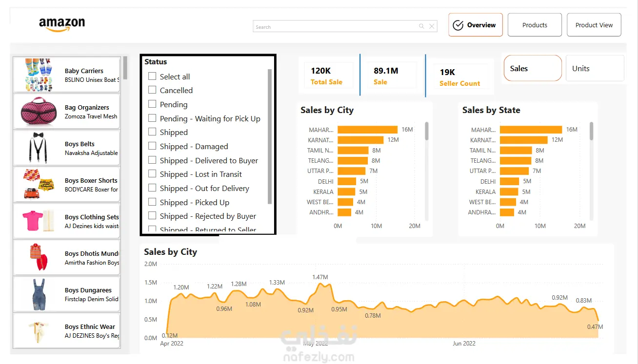Check the Pending status checkbox
The height and width of the screenshot is (364, 638).
coord(152,104)
